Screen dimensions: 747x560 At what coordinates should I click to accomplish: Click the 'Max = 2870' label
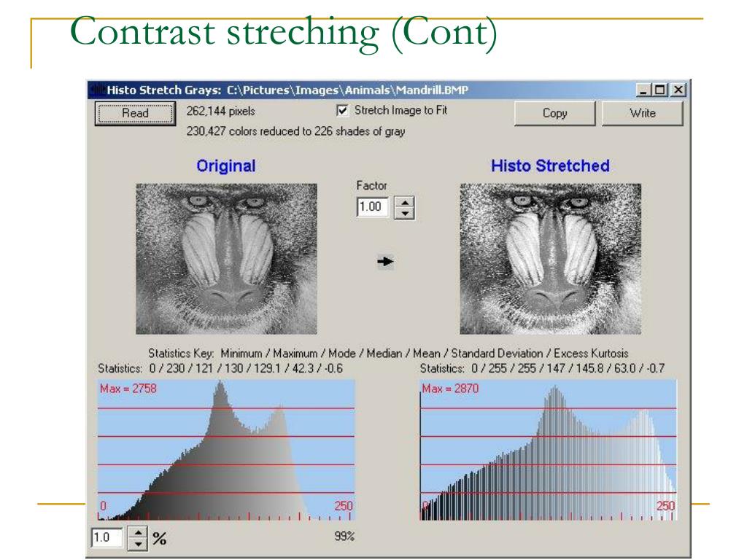coord(450,389)
